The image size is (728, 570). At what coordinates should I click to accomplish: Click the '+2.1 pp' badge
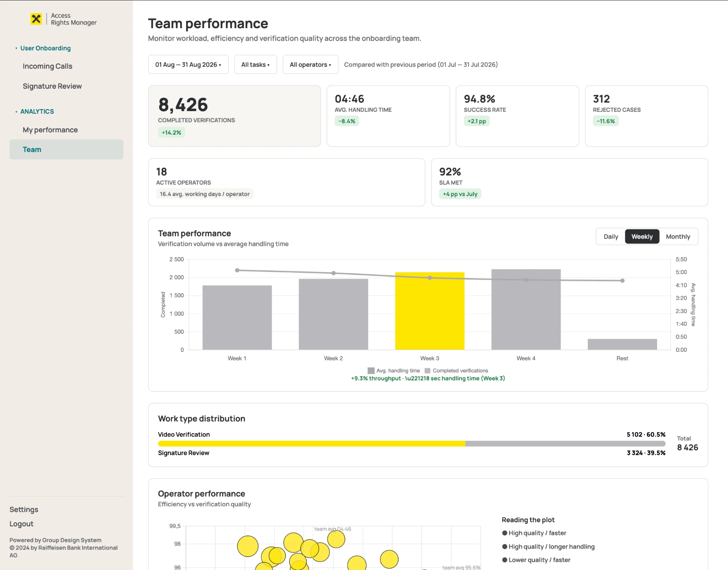coord(477,121)
